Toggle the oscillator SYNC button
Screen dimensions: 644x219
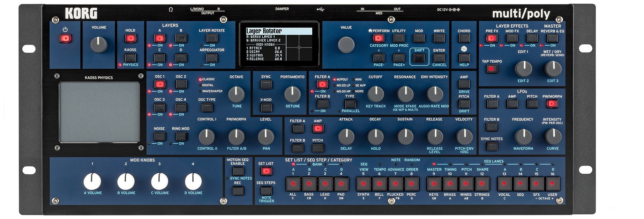point(266,84)
